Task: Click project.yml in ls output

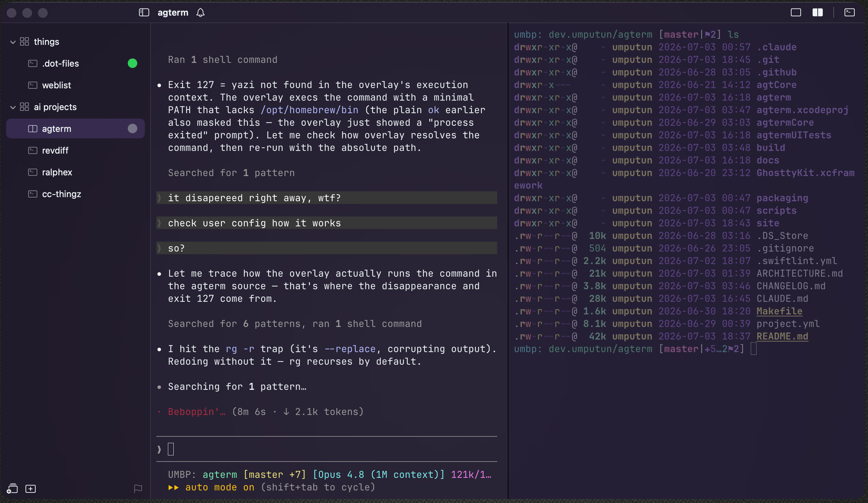Action: (788, 324)
